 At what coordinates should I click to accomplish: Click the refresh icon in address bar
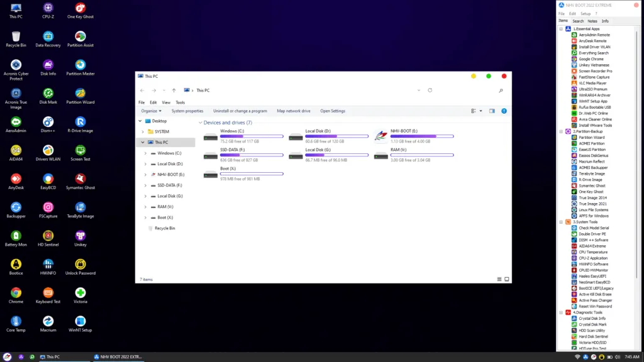pyautogui.click(x=430, y=90)
